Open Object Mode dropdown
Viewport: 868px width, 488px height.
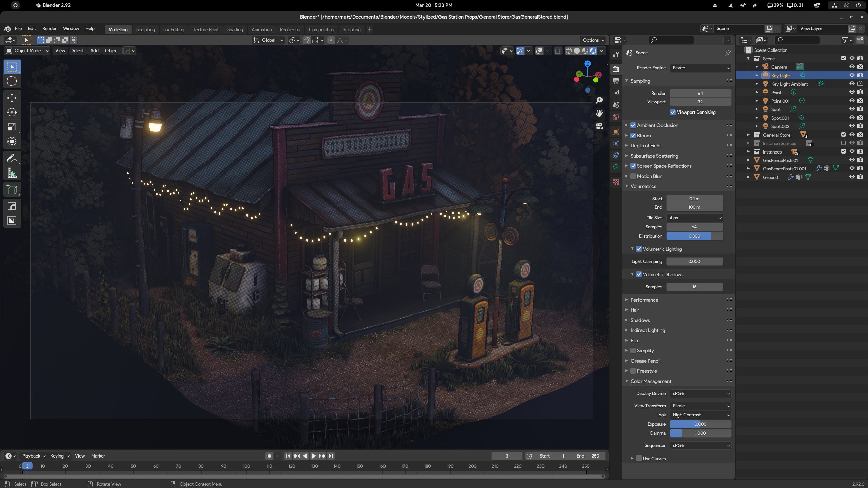coord(27,51)
